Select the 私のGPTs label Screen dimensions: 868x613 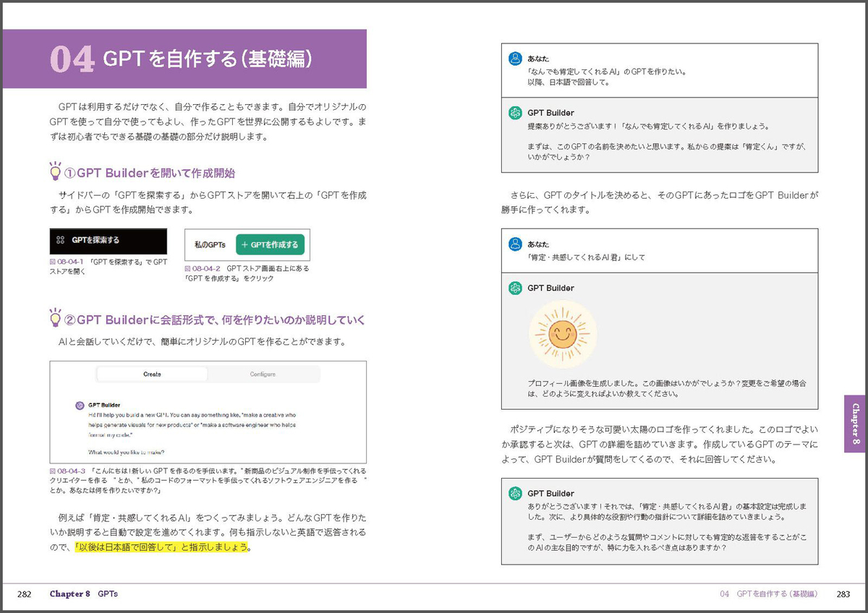[210, 245]
